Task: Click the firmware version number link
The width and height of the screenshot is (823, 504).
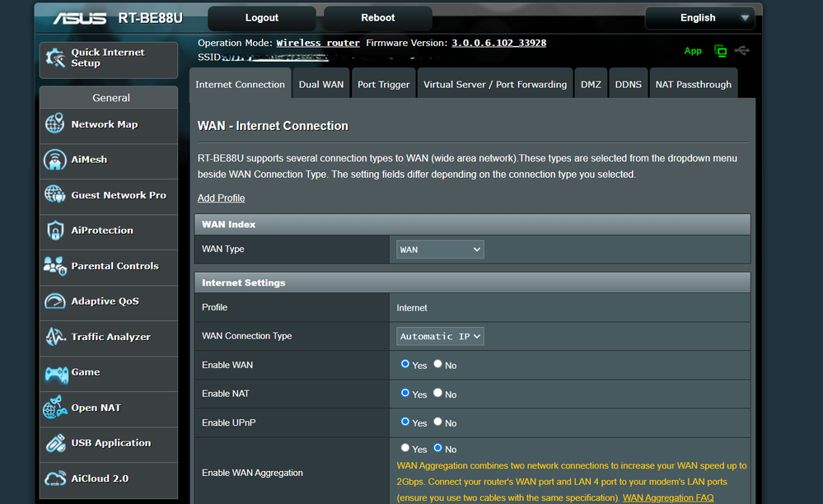Action: click(498, 43)
